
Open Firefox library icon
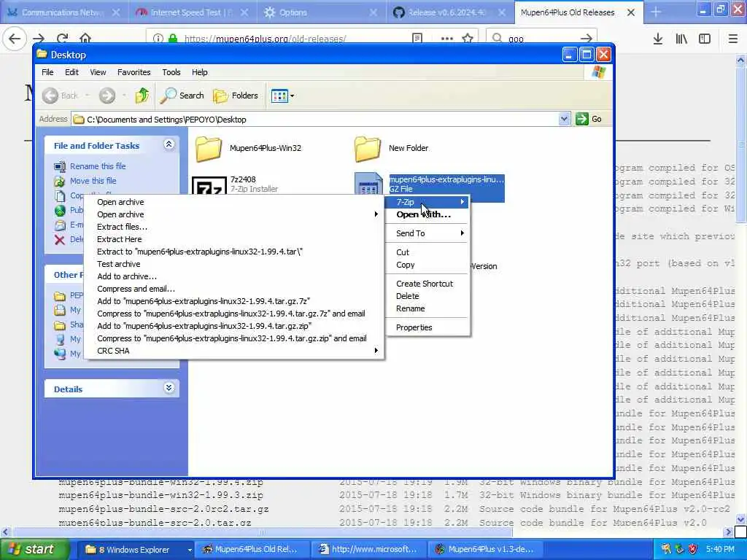tap(681, 39)
